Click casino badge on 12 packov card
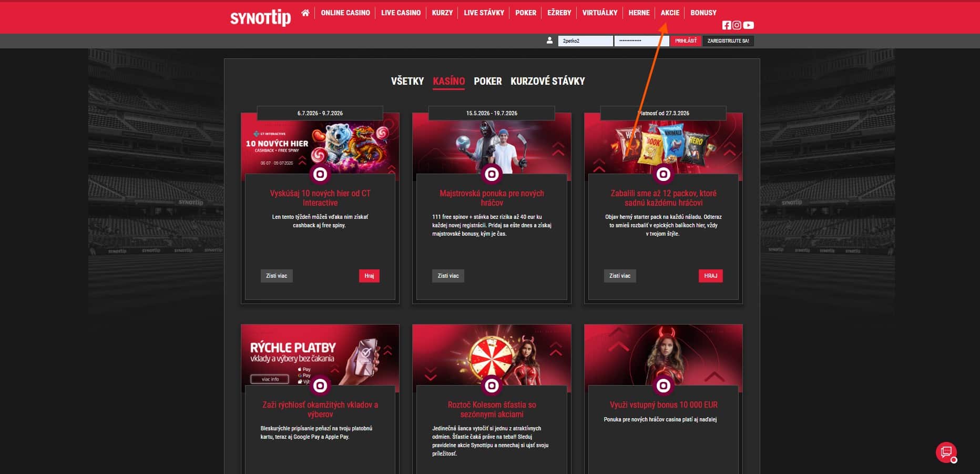The image size is (980, 474). 663,174
